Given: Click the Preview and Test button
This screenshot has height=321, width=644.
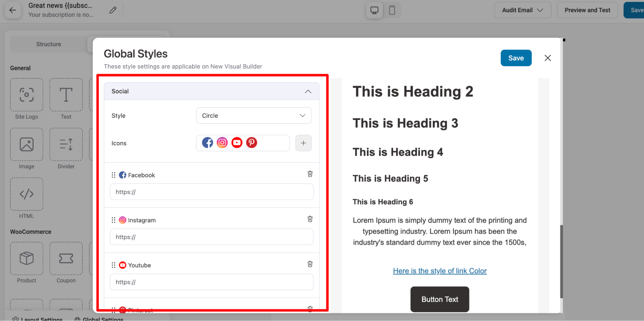Looking at the screenshot, I should [587, 10].
